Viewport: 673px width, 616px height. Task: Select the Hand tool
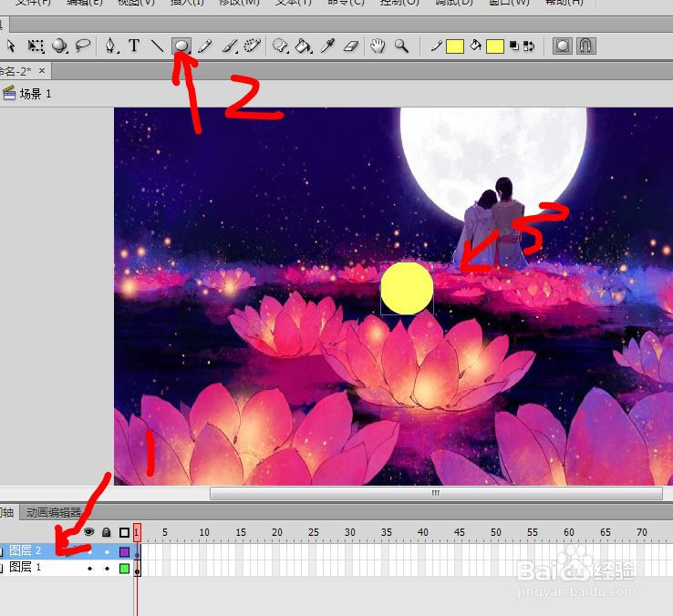click(x=378, y=46)
